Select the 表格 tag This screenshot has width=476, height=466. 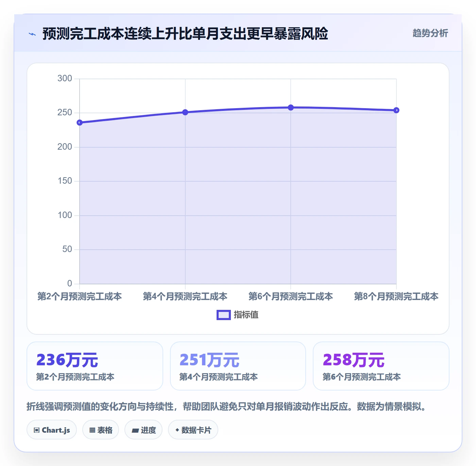[101, 430]
